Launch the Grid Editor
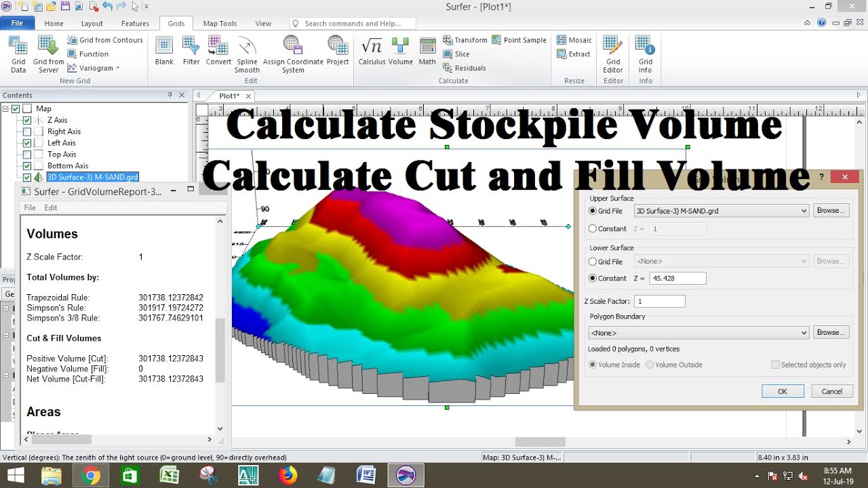Image resolution: width=868 pixels, height=488 pixels. (x=613, y=54)
